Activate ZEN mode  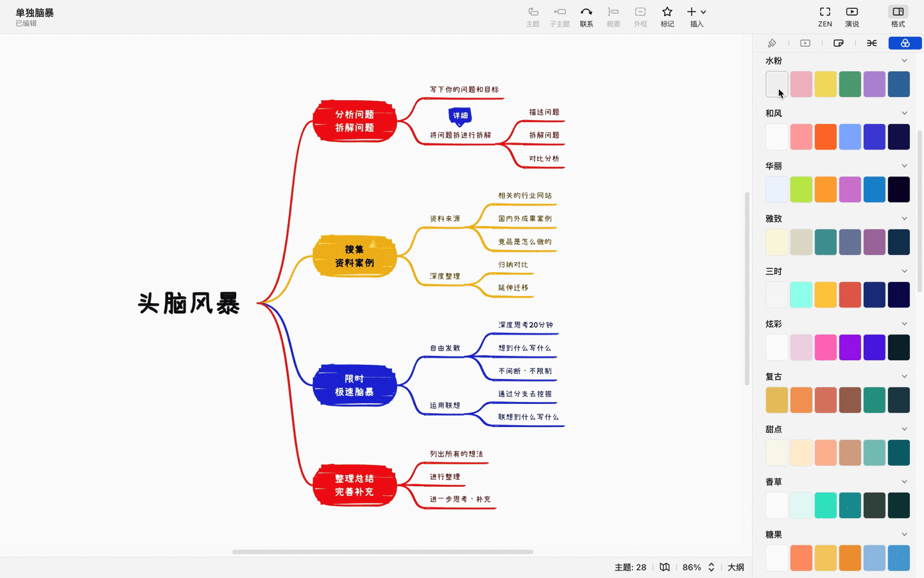point(824,16)
